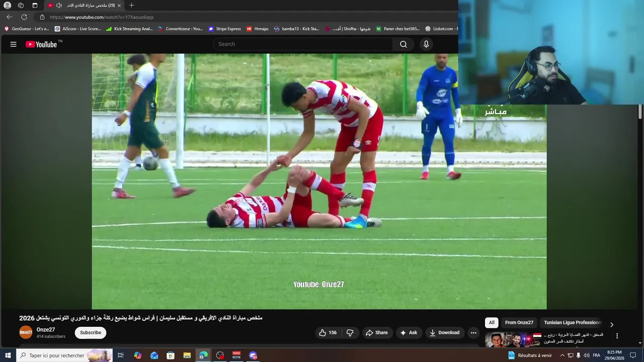The width and height of the screenshot is (644, 362).
Task: Open recommended video thumbnail
Action: 513,340
